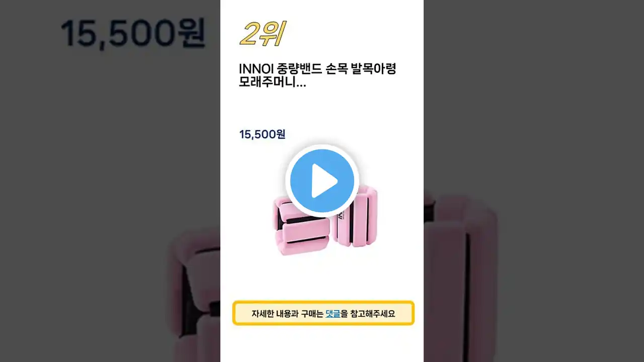Click the empty dark area in the top right
Screen dimensions: 644x362
pos(533,75)
